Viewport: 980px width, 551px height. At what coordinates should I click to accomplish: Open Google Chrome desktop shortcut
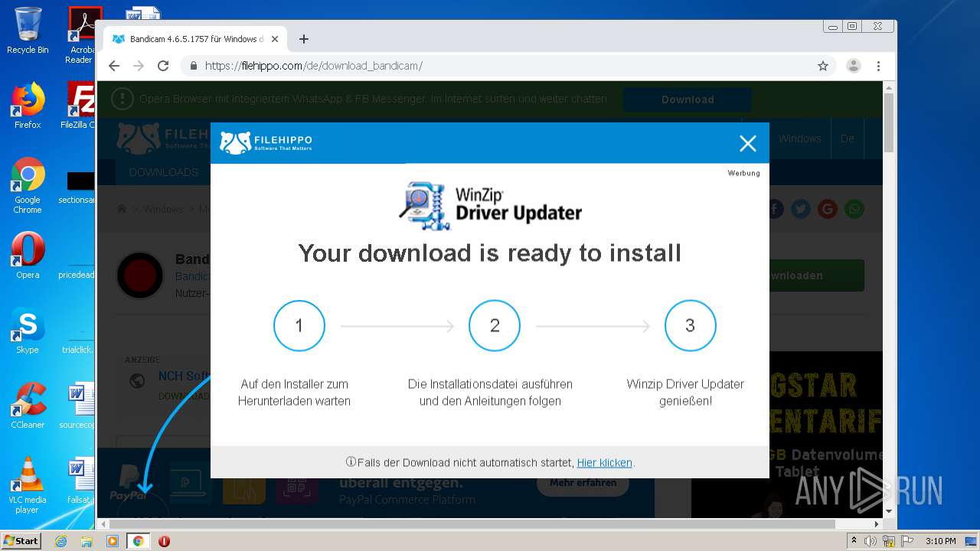pos(28,185)
